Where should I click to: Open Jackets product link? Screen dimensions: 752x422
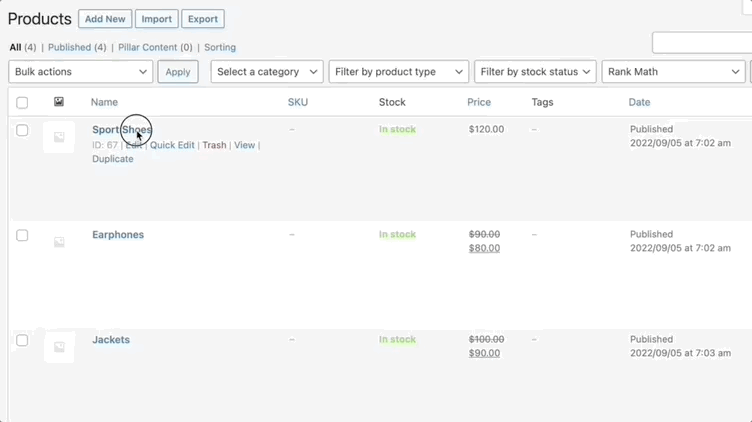point(111,340)
